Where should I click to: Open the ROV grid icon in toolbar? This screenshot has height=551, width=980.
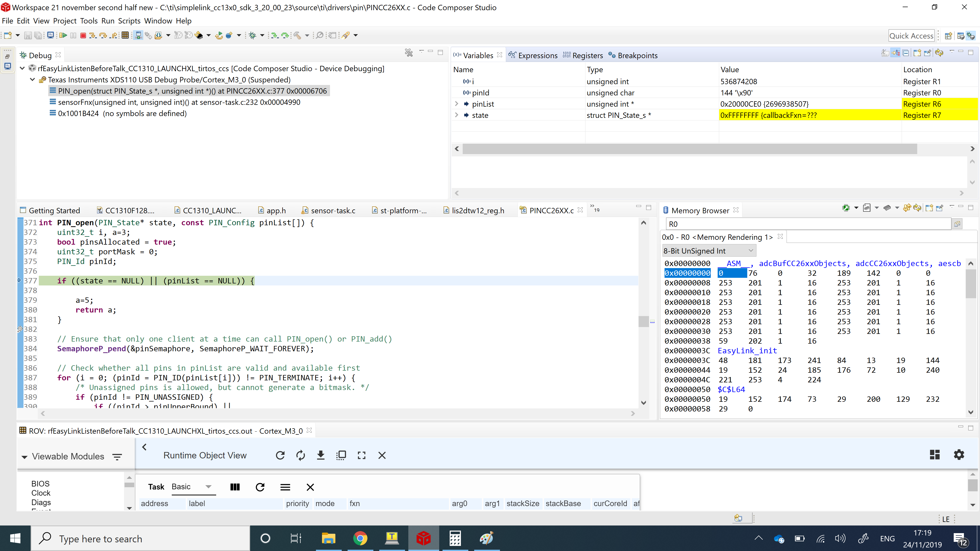125,35
